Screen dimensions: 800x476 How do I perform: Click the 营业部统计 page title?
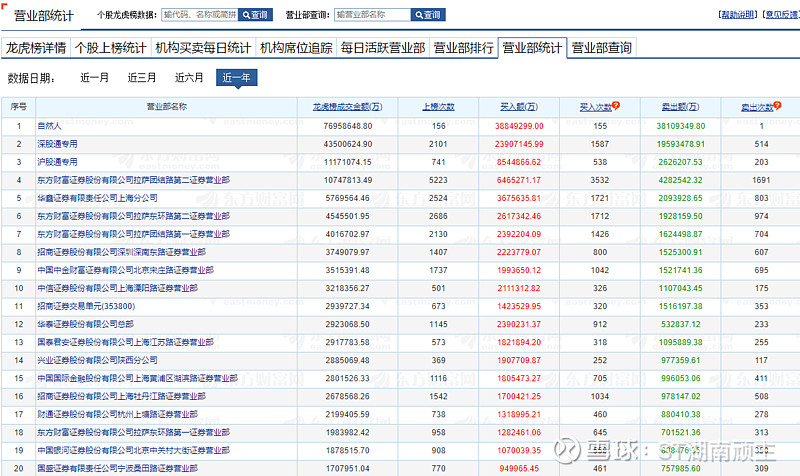[43, 16]
